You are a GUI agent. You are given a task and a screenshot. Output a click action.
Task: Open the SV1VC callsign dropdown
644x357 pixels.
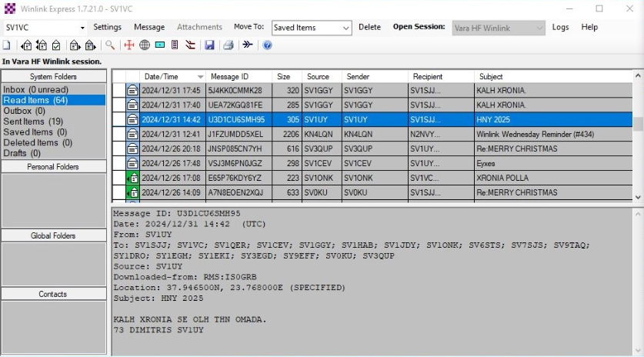coord(82,28)
